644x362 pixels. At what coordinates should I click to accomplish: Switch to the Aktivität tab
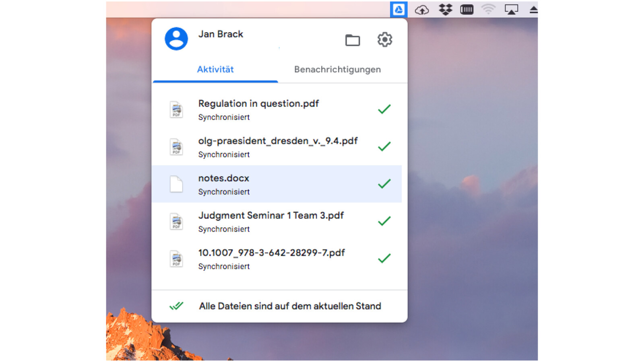pos(215,70)
